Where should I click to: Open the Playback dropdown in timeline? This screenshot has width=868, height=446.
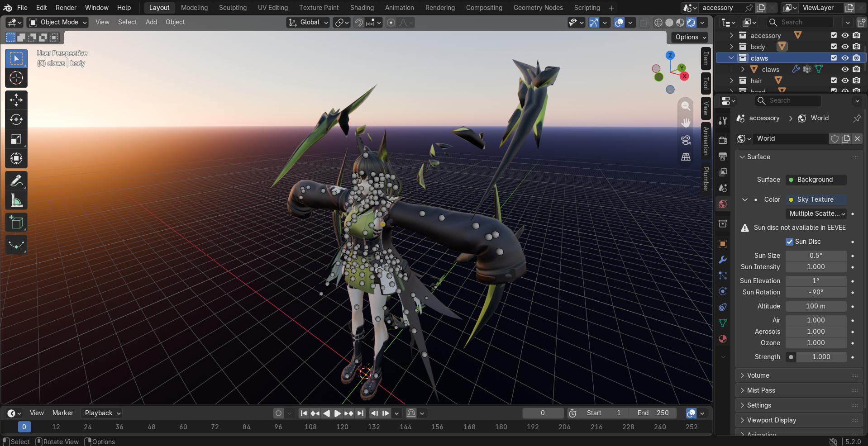[102, 413]
